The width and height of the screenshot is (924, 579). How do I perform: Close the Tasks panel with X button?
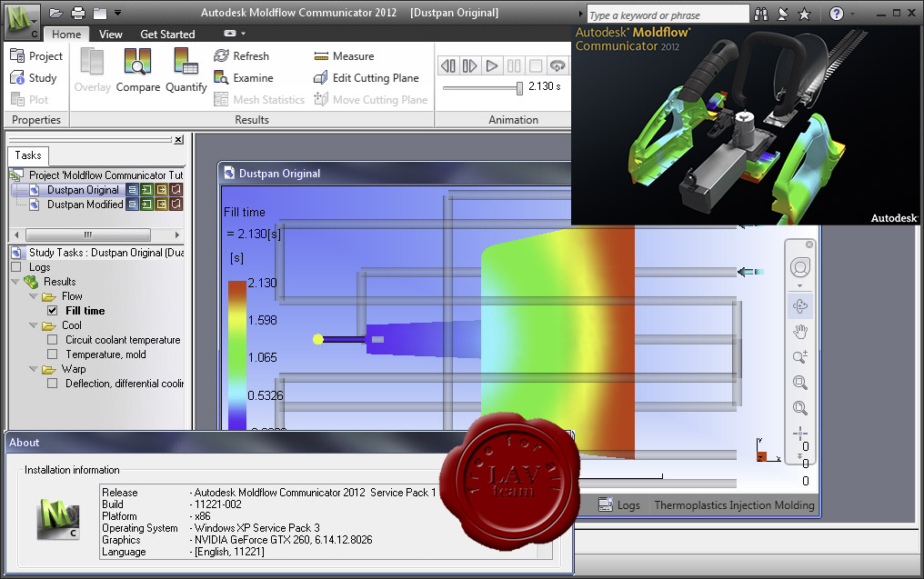click(x=178, y=140)
